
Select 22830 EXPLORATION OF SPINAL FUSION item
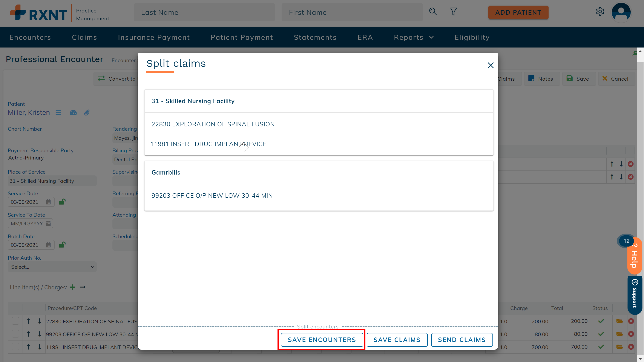click(213, 124)
